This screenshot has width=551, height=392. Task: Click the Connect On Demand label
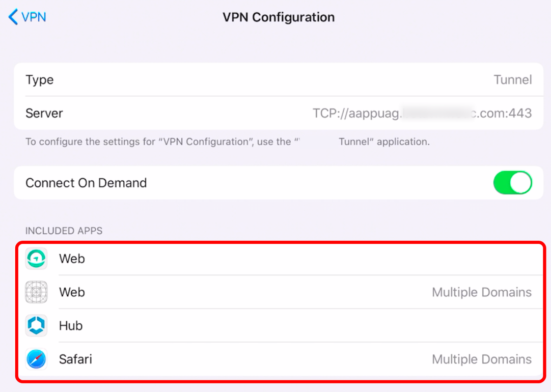tap(86, 183)
